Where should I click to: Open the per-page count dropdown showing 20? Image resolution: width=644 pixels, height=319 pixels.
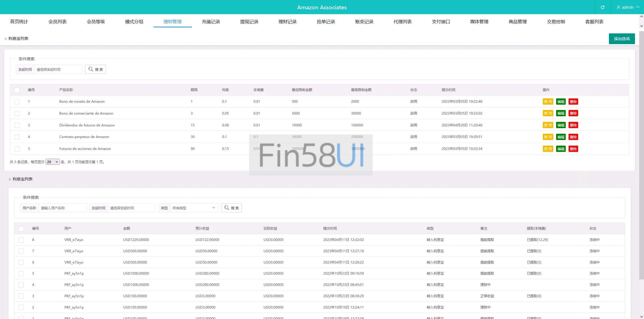[53, 162]
